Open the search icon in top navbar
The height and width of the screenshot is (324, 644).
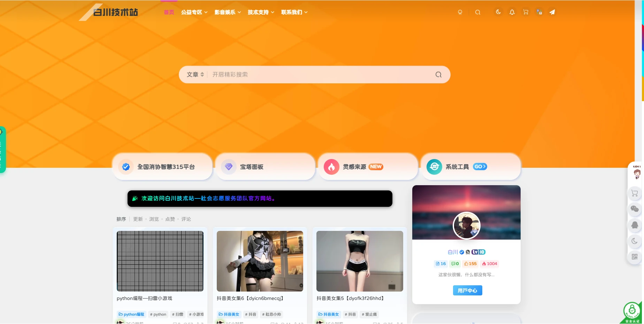click(x=478, y=12)
